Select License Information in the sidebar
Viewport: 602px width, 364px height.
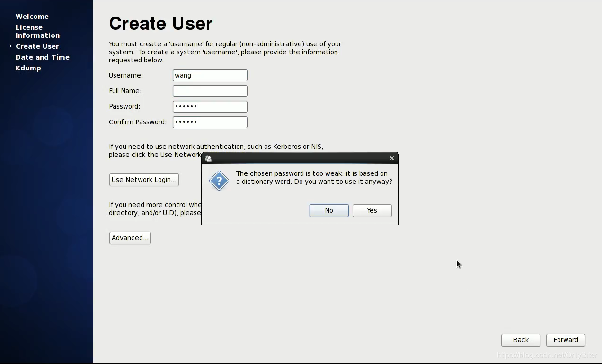click(x=38, y=31)
